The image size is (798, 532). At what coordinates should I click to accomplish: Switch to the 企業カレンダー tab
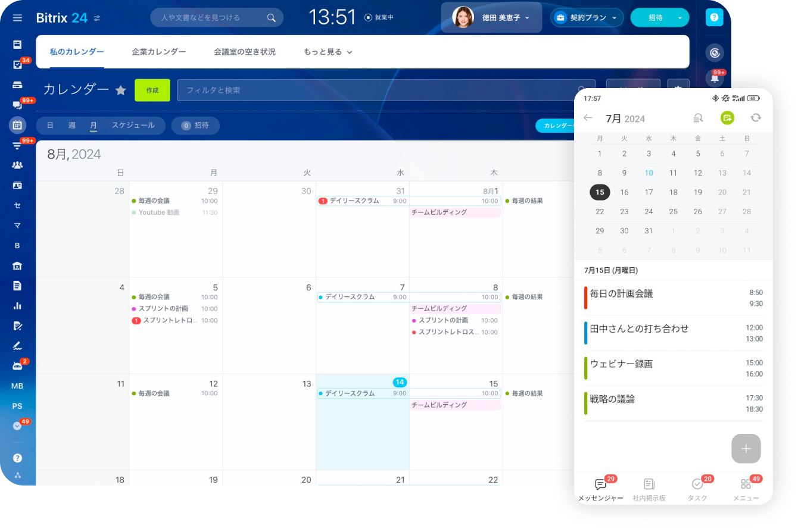coord(159,52)
